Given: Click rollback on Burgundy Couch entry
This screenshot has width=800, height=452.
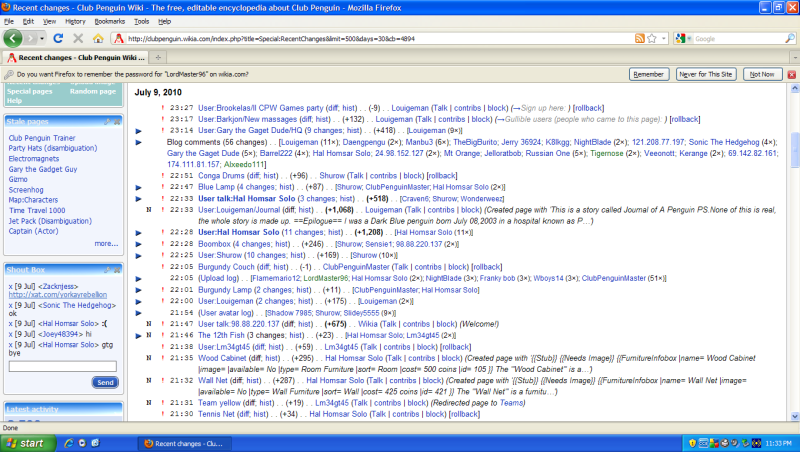Looking at the screenshot, I should tap(487, 267).
